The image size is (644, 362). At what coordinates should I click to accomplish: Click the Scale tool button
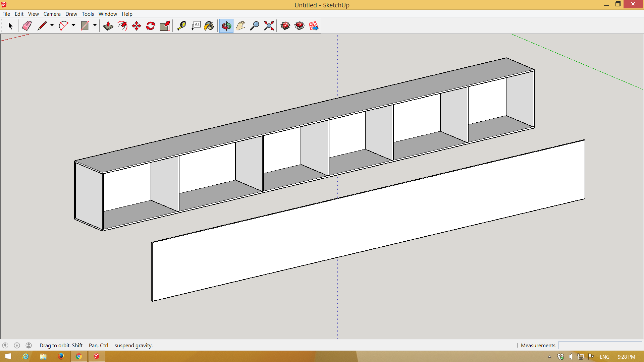tap(165, 26)
